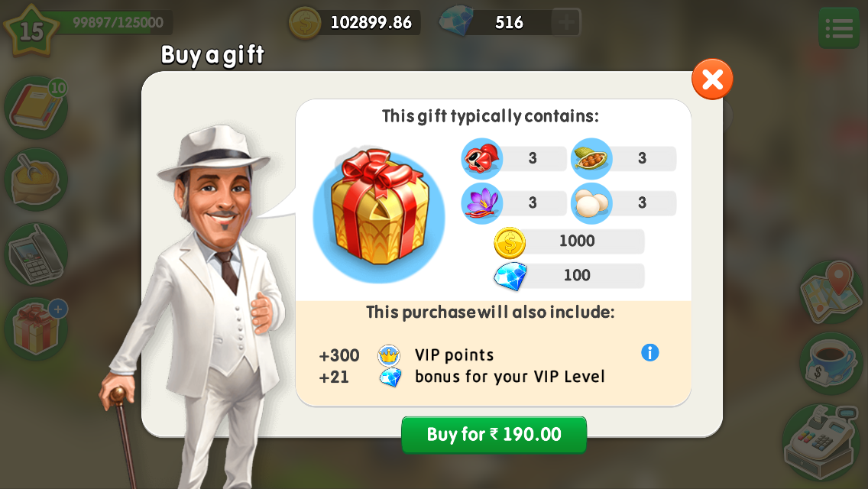This screenshot has height=489, width=868.
Task: Select the eggs reward icon
Action: [591, 203]
